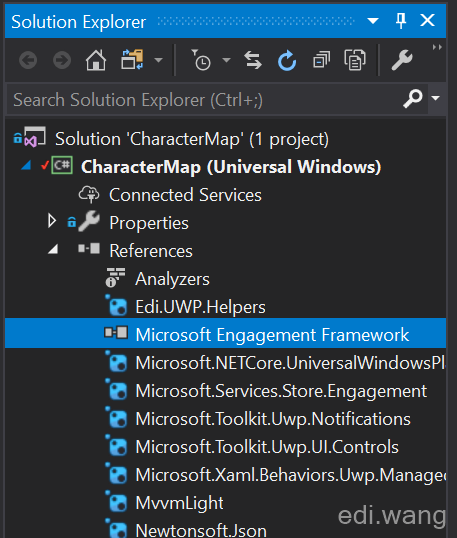Open the search options dropdown
Image resolution: width=457 pixels, height=538 pixels.
435,98
